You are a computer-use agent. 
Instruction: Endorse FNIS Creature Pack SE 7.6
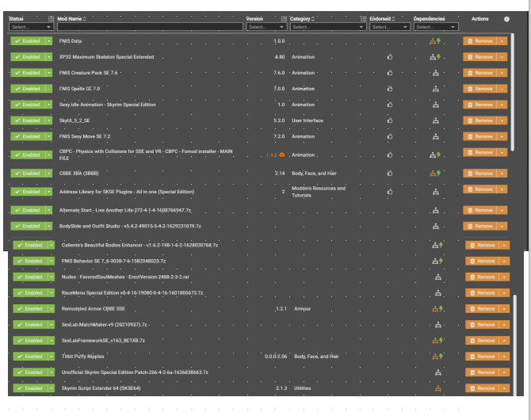click(390, 73)
